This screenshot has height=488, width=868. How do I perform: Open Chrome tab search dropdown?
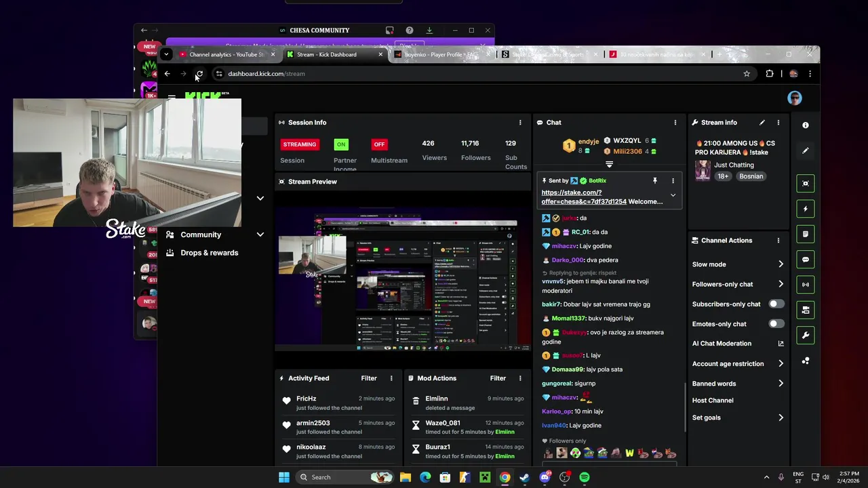(x=165, y=54)
